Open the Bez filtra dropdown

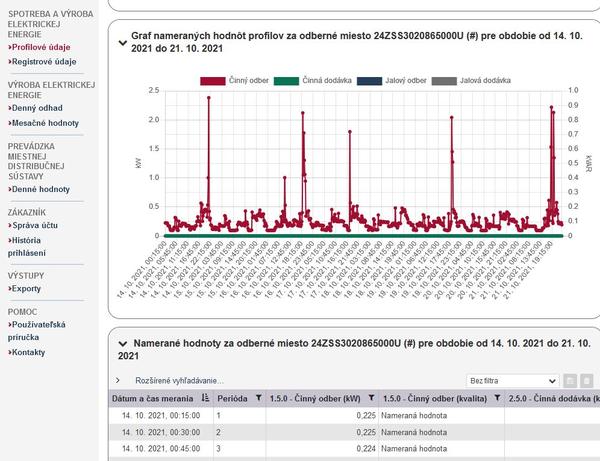pos(513,381)
